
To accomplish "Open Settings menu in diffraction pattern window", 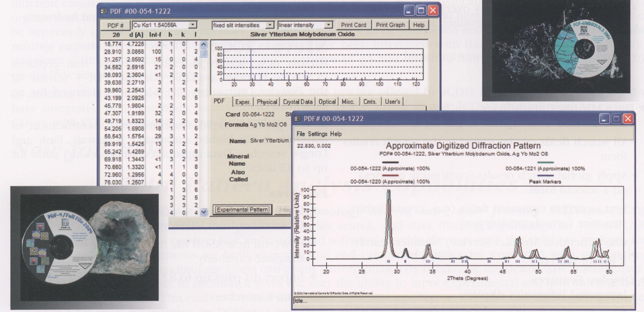I will (318, 134).
